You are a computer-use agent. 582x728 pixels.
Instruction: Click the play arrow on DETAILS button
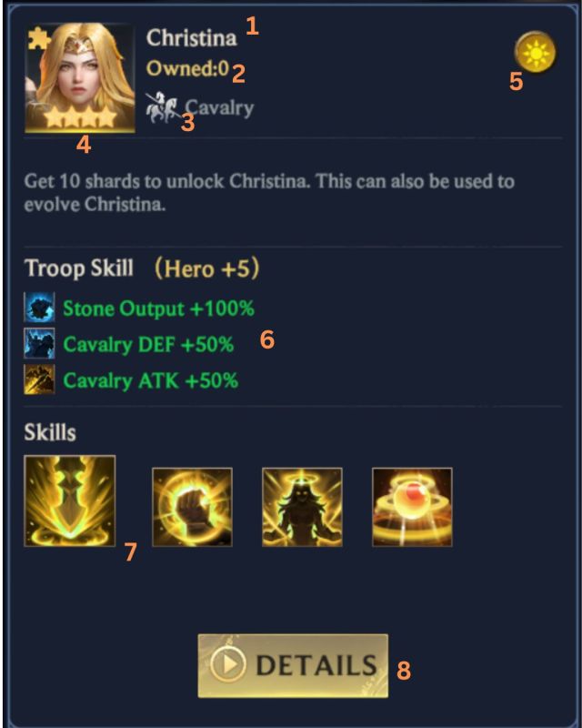tap(227, 664)
